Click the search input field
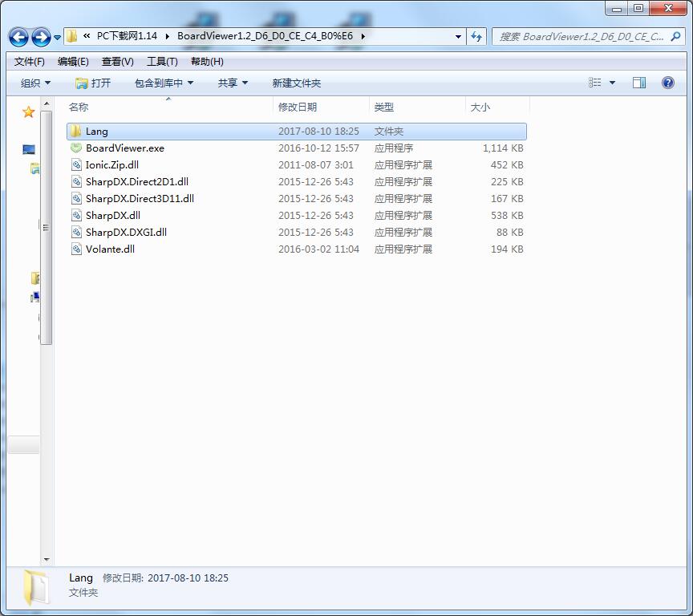 (582, 36)
